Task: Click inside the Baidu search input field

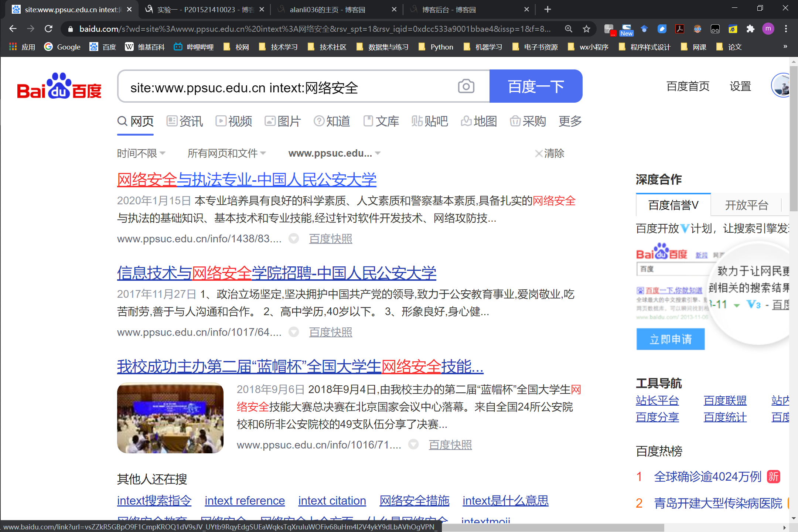Action: pyautogui.click(x=288, y=88)
